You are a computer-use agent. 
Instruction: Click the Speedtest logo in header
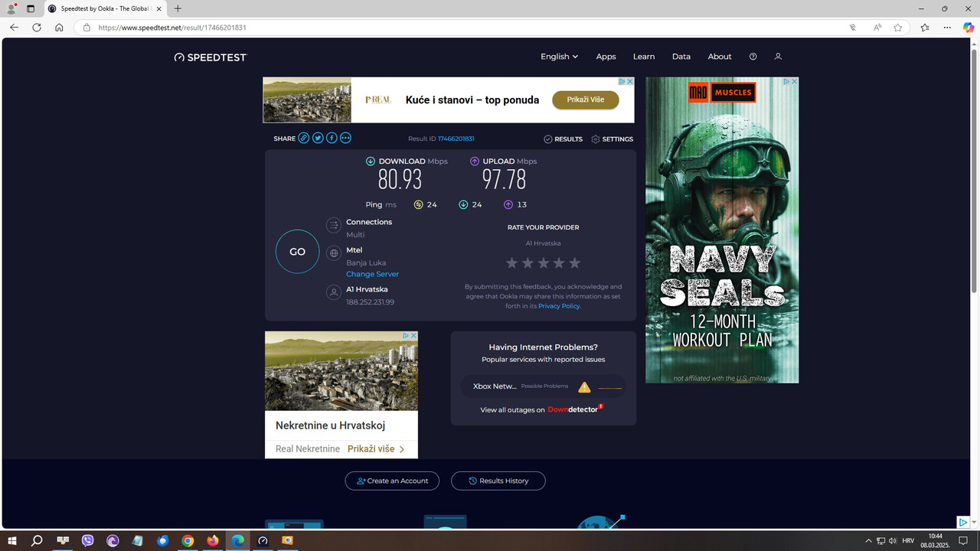point(211,57)
